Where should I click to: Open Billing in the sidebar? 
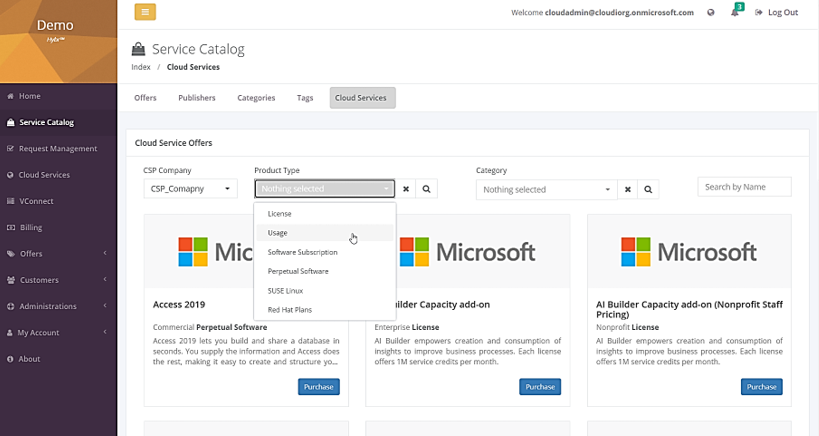(x=31, y=227)
